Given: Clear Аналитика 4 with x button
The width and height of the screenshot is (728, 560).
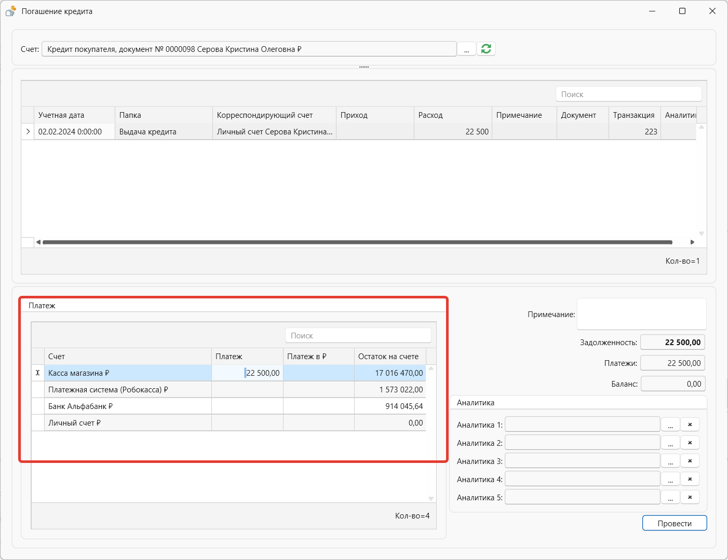Looking at the screenshot, I should (690, 479).
